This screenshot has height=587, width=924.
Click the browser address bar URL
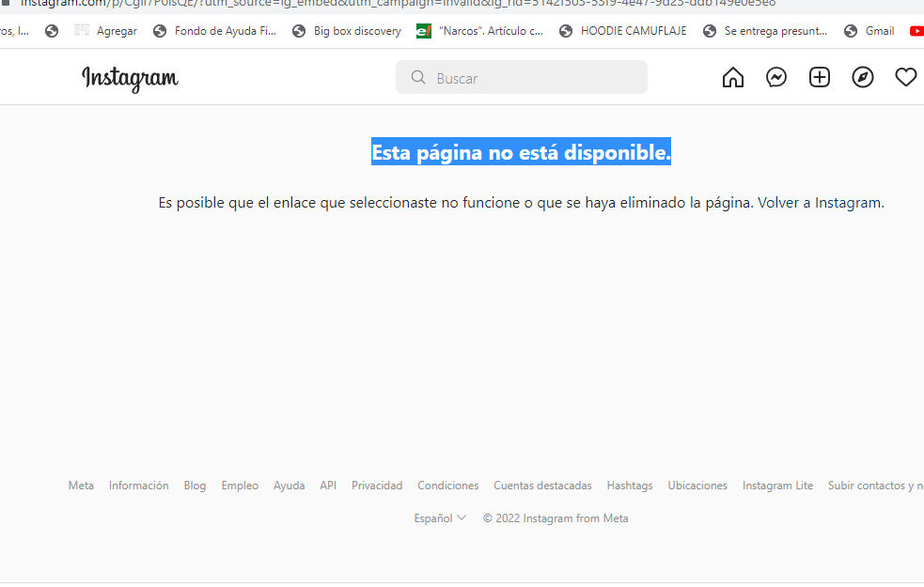click(x=399, y=3)
